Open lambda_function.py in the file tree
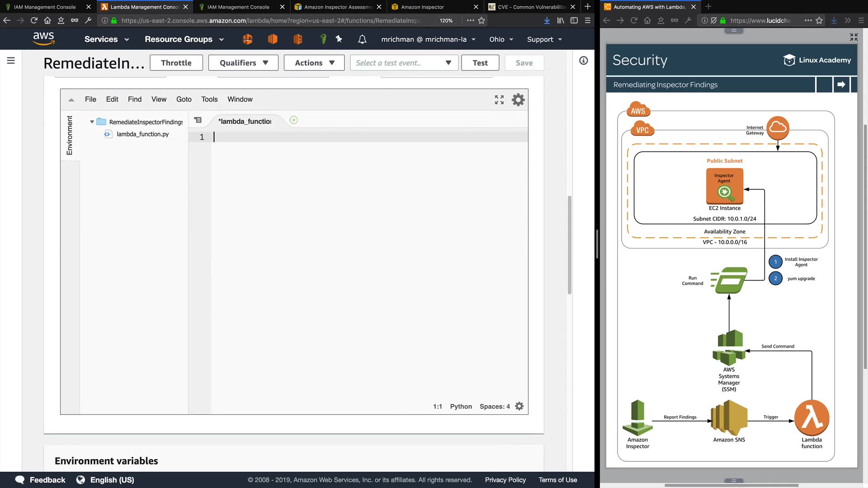The height and width of the screenshot is (488, 868). 142,134
